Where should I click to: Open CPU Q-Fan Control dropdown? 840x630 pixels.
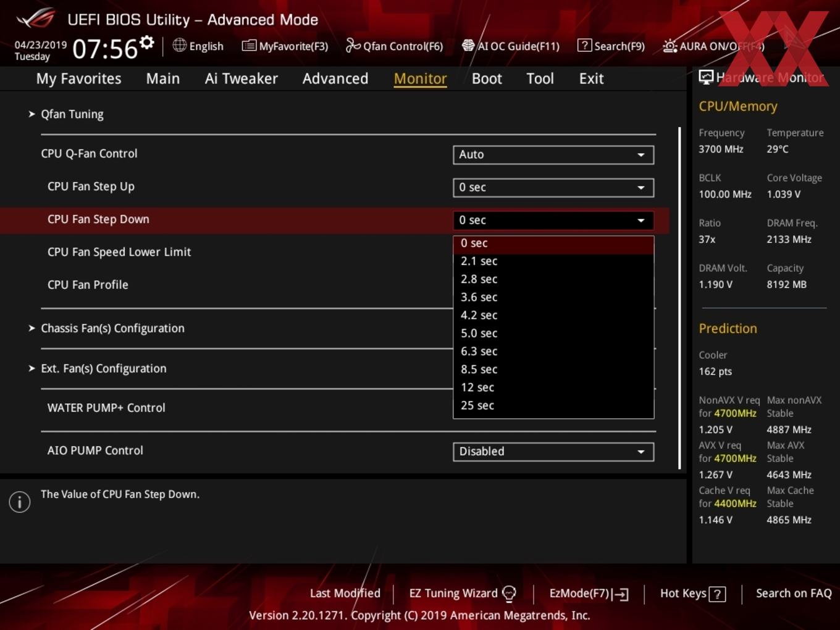click(553, 154)
